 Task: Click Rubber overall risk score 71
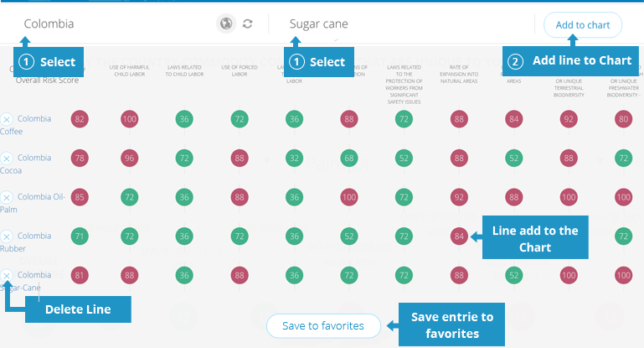click(80, 236)
